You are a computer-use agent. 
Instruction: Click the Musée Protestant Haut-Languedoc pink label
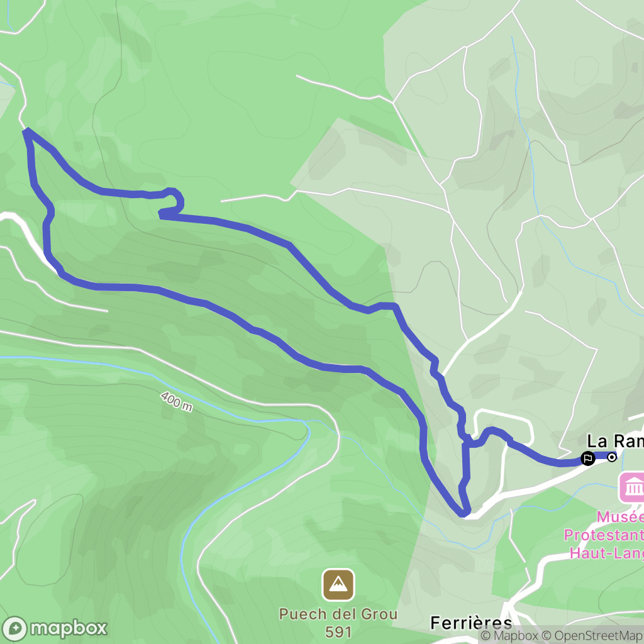(x=604, y=535)
